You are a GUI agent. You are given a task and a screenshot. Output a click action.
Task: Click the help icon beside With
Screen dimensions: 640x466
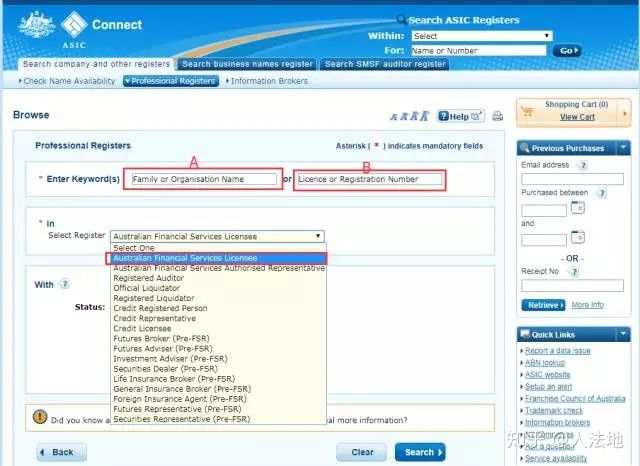coord(64,284)
